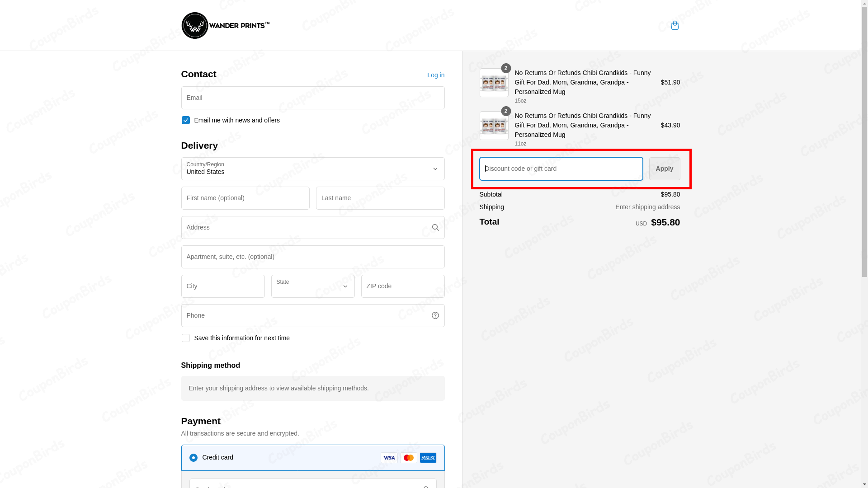Click the Visa card icon
The height and width of the screenshot is (488, 868).
point(389,458)
